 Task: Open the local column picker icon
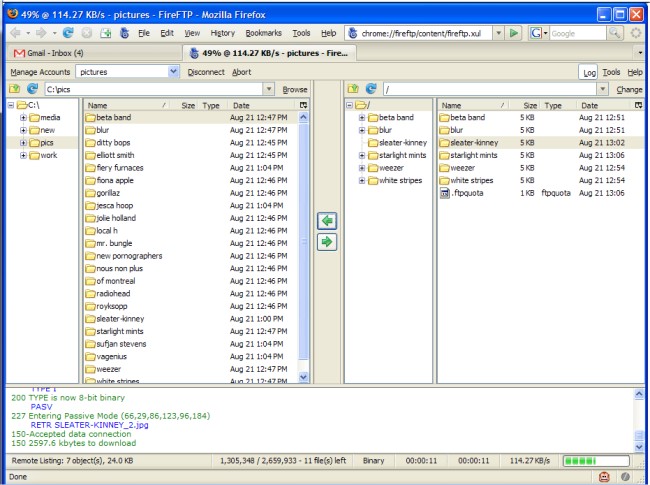(x=304, y=105)
